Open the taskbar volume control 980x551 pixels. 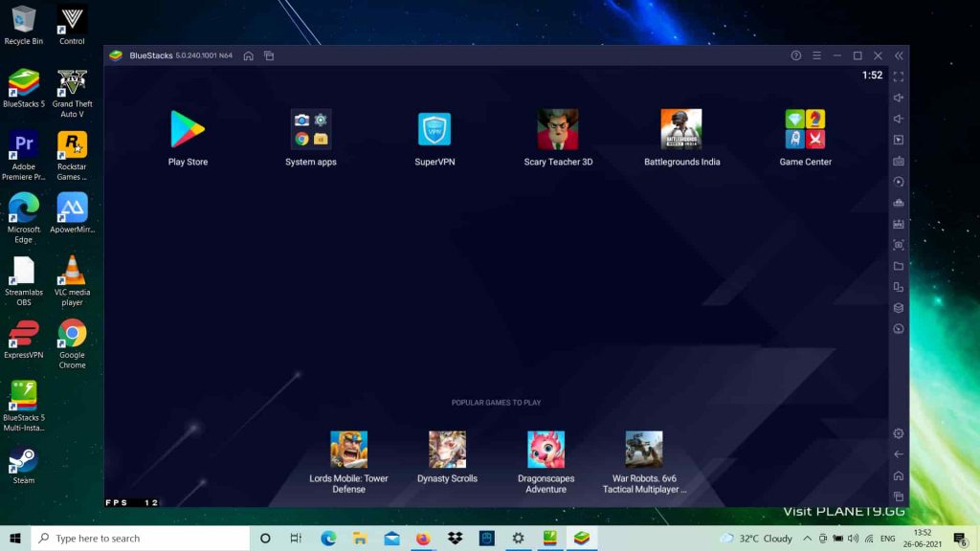pyautogui.click(x=853, y=539)
